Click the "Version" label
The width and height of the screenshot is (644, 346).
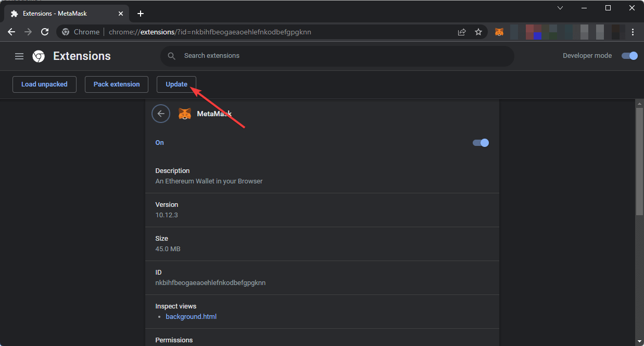[x=167, y=205]
